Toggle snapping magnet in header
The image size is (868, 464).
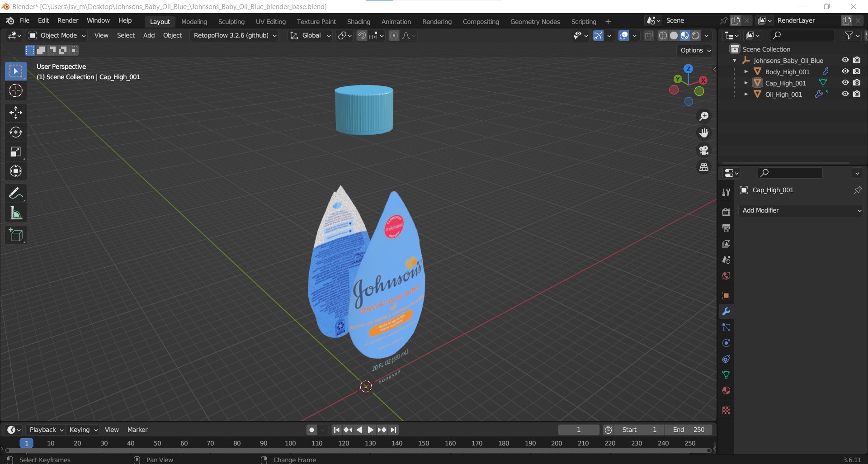[362, 36]
